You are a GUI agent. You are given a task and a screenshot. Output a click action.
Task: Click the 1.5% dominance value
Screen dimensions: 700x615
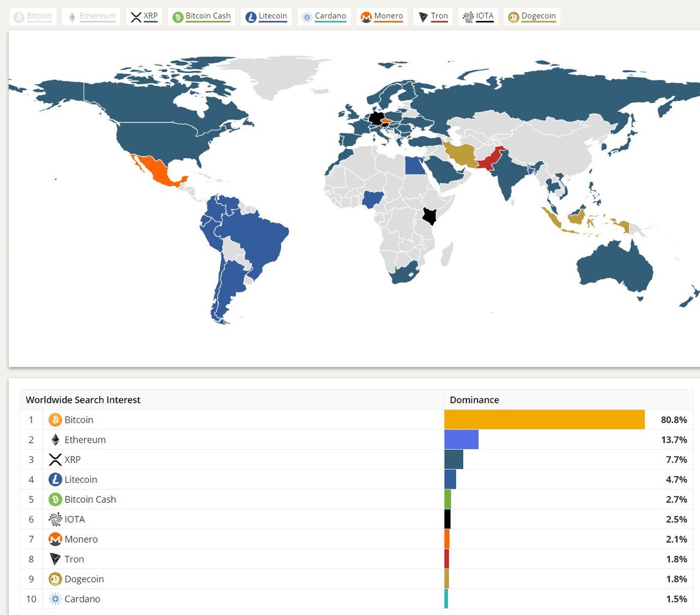(x=676, y=599)
